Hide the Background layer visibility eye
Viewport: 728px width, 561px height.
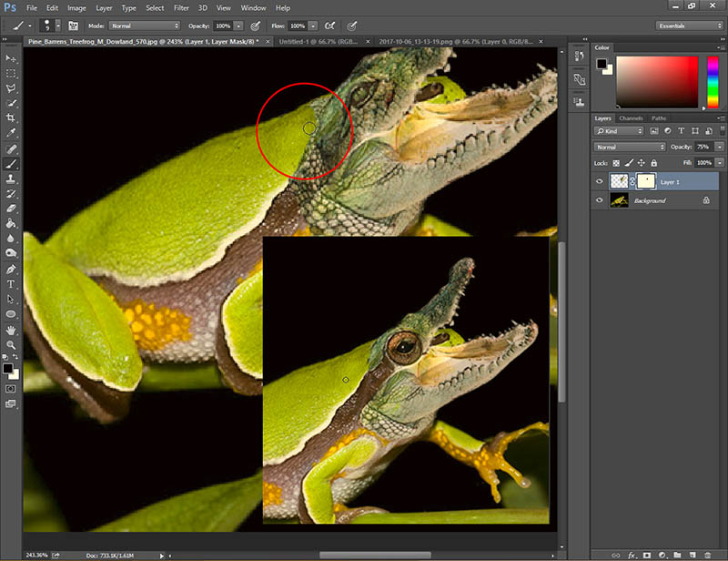(x=599, y=200)
